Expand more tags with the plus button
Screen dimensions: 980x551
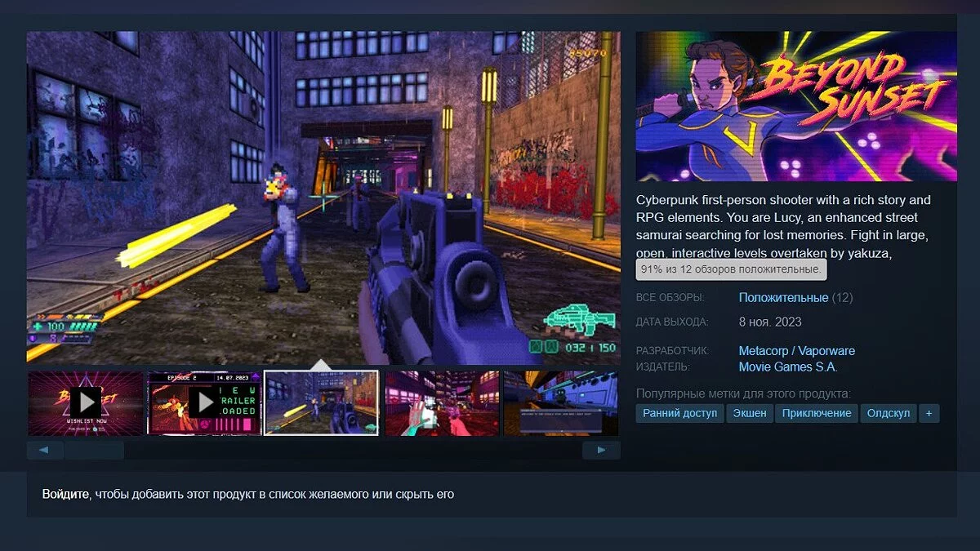click(929, 413)
